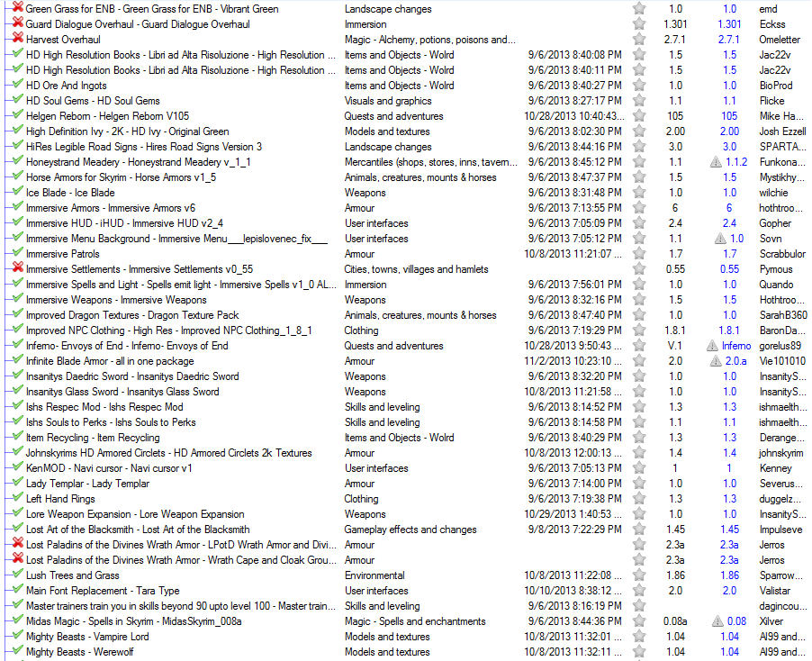The image size is (812, 661).
Task: Click the endorse star for Item Recycling
Action: click(639, 437)
